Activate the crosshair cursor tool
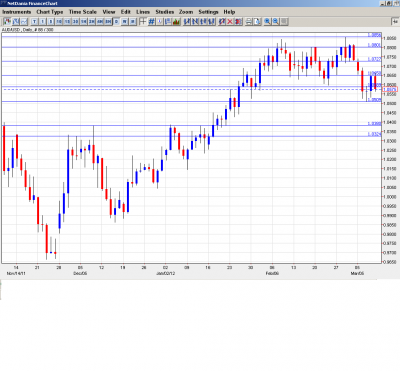 click(x=143, y=22)
